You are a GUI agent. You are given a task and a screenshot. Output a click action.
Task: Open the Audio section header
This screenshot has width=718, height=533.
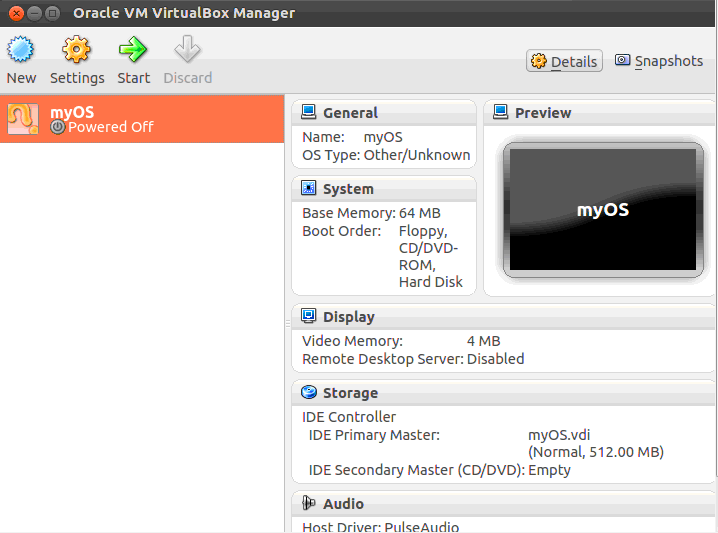point(503,504)
